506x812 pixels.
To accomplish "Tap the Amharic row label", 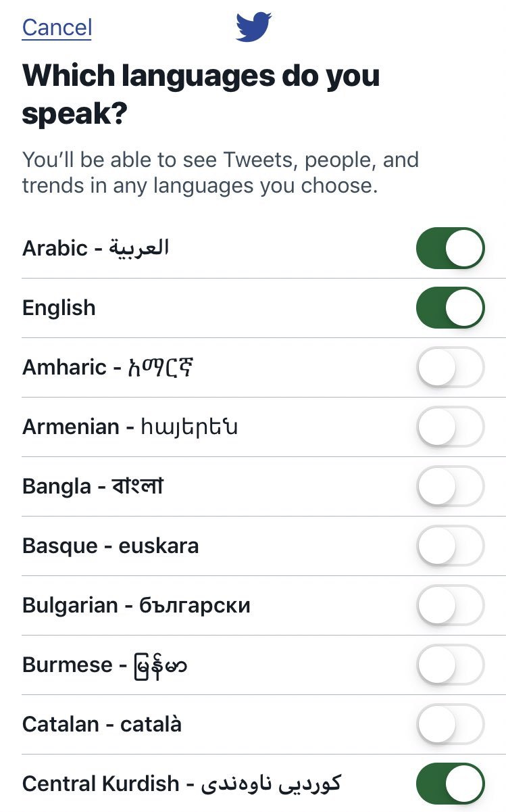I will [x=109, y=367].
